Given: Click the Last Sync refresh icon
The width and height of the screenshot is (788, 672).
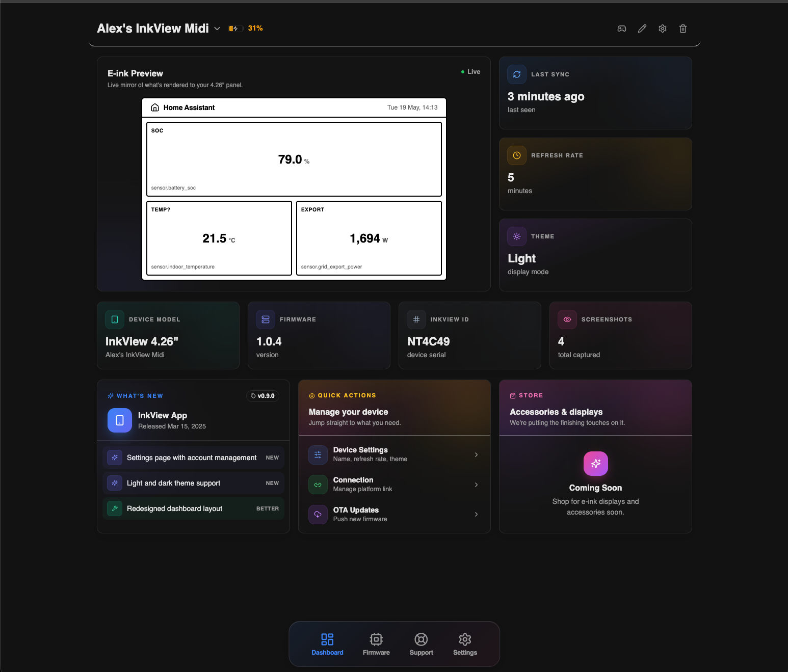Looking at the screenshot, I should (x=517, y=74).
